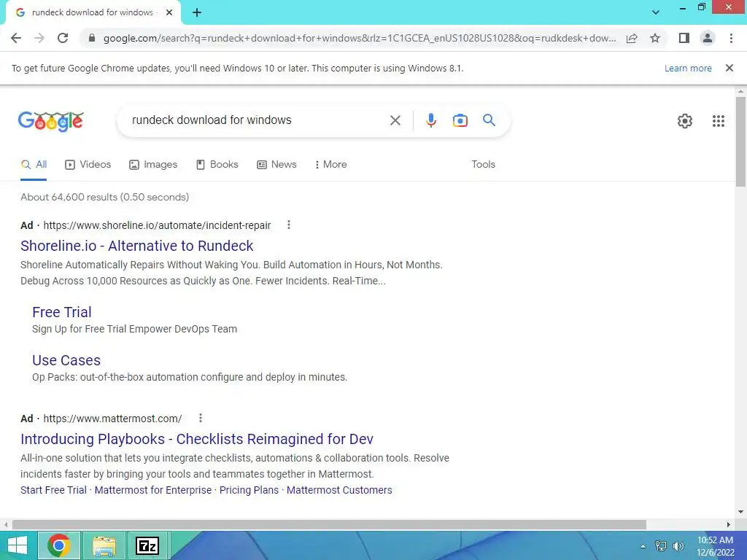
Task: Click the vertical scrollbar thumb
Action: (x=740, y=141)
